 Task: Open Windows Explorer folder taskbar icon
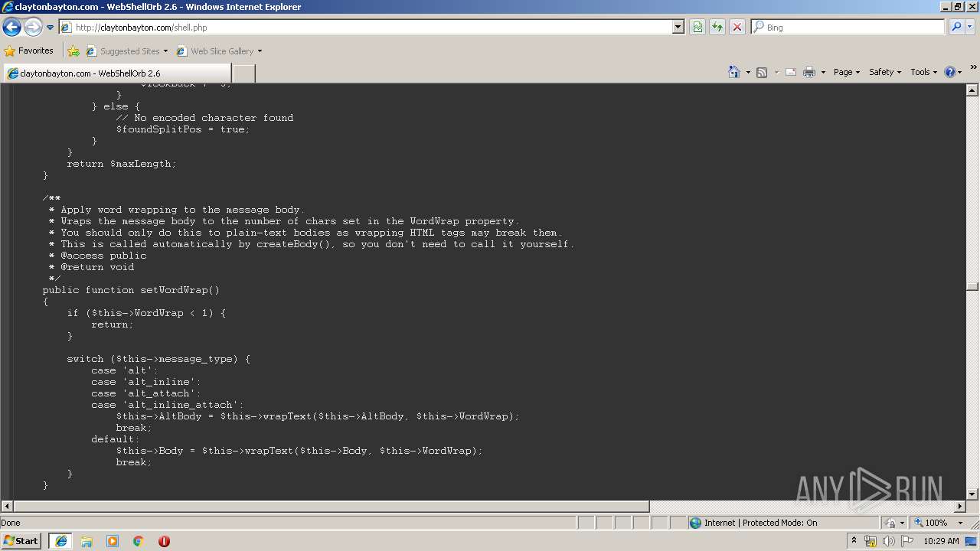click(x=87, y=541)
